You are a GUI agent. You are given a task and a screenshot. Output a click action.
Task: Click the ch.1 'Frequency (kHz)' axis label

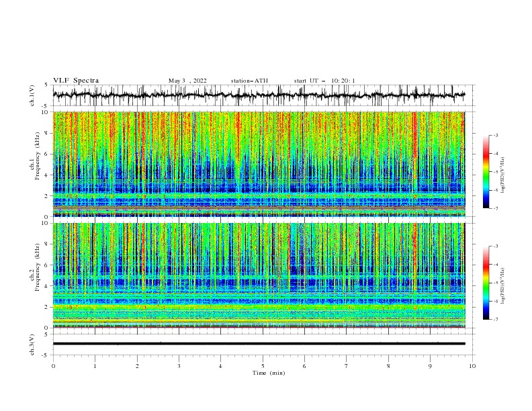pos(38,154)
